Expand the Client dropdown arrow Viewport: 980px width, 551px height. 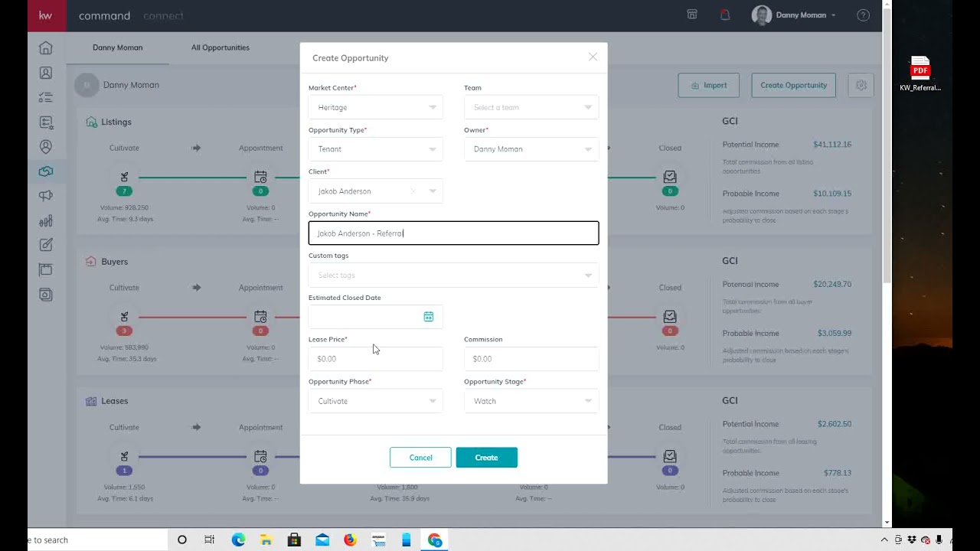pyautogui.click(x=433, y=191)
